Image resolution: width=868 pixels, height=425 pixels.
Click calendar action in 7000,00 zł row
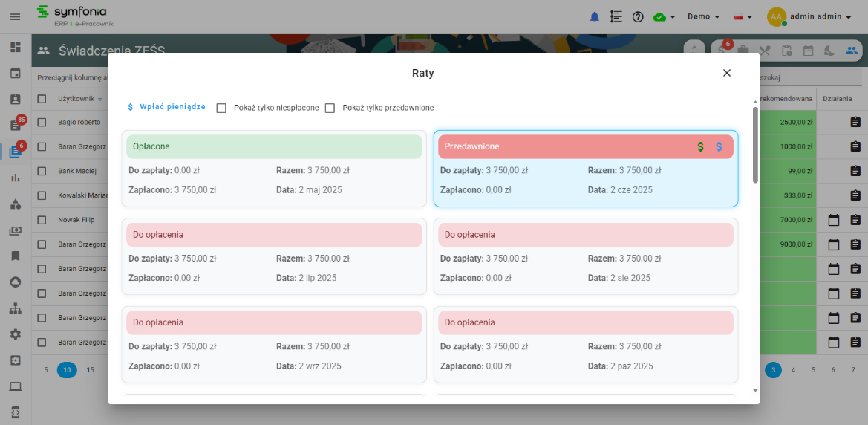834,220
